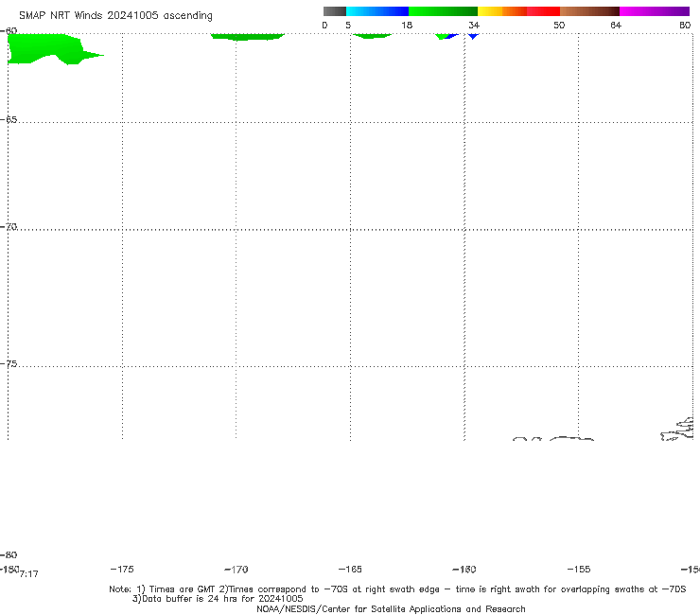Click the note '3)Data buffer is 24 hrs'
The image size is (700, 615).
coord(218,599)
